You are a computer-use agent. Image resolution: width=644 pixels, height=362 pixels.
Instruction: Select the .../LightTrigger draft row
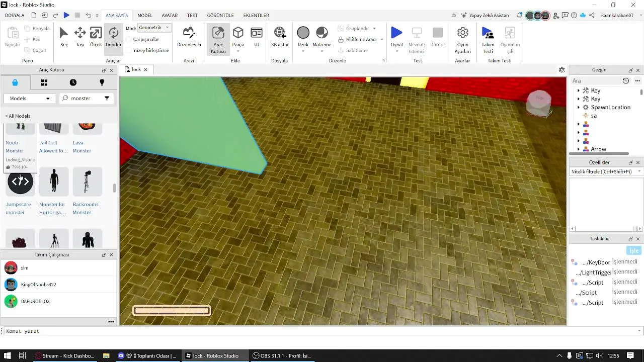(605, 273)
